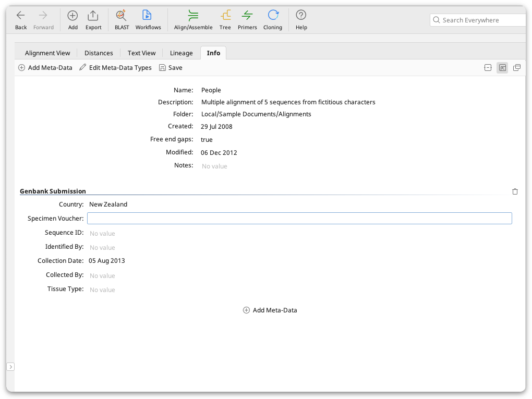Screen dimensions: 532x399
Task: Click the Genbank Submission section heading
Action: 53,191
